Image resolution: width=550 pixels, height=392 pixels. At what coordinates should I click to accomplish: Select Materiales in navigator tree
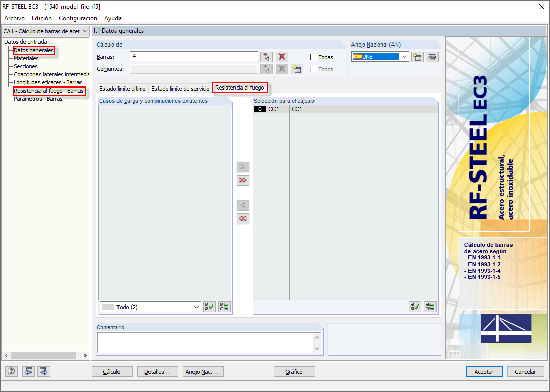click(26, 58)
